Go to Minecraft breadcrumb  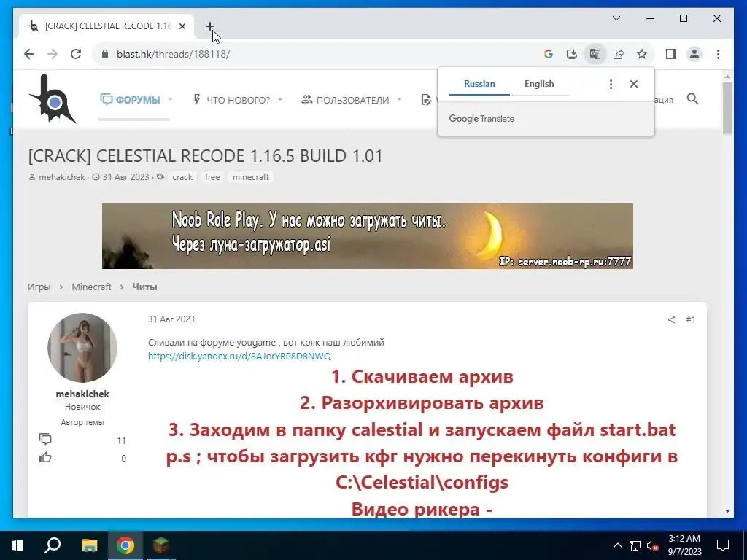point(91,287)
